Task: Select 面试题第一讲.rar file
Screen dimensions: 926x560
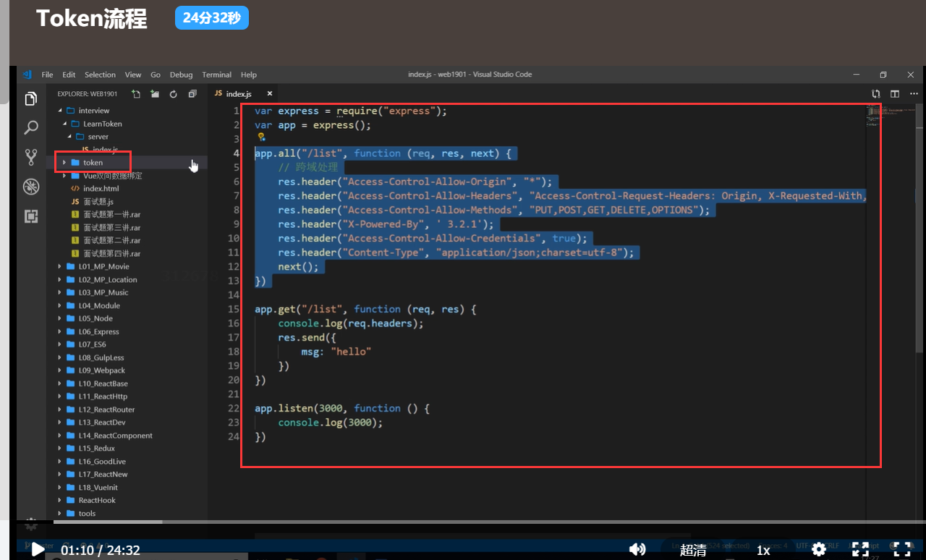Action: (x=111, y=215)
